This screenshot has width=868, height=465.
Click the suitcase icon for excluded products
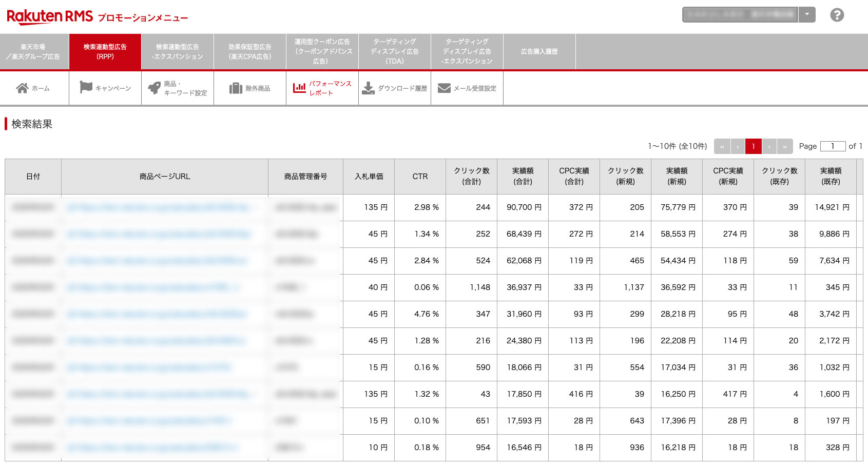click(236, 88)
